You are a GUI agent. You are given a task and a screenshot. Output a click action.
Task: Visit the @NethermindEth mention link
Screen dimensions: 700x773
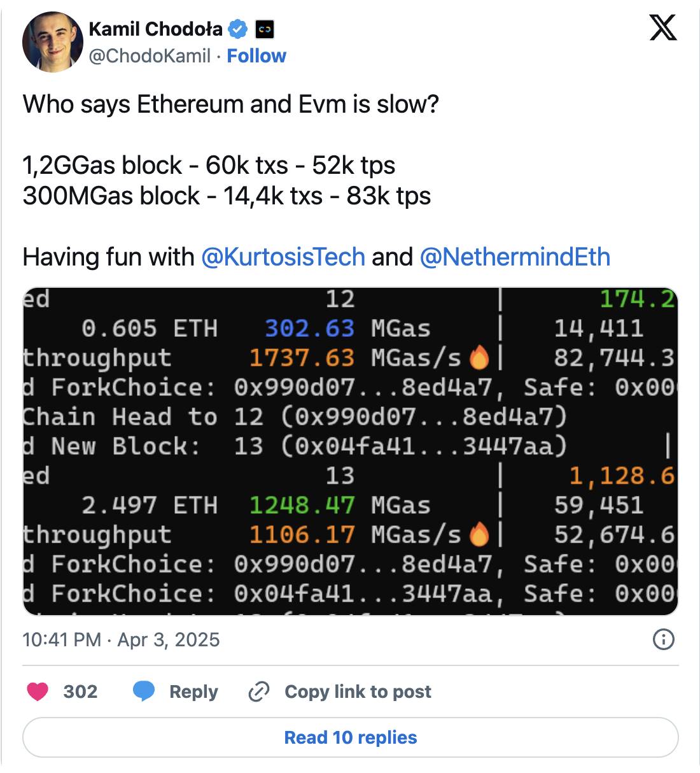pos(515,257)
